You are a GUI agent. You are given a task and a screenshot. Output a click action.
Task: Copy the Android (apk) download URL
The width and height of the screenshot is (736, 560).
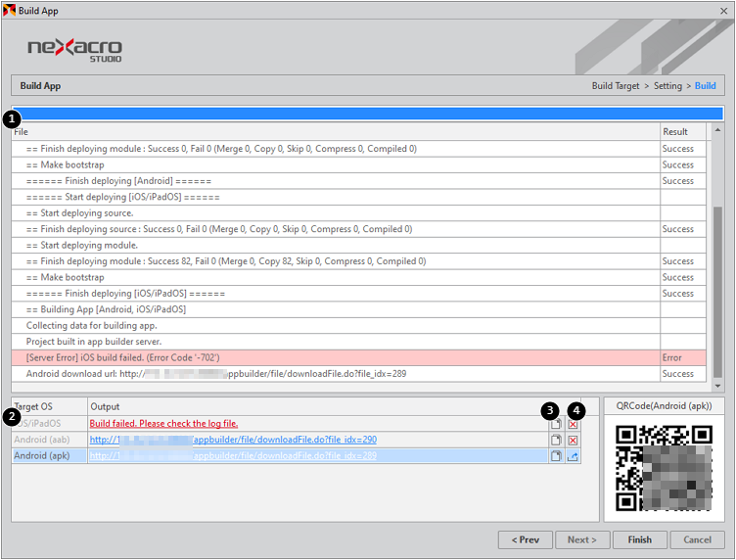pyautogui.click(x=556, y=456)
